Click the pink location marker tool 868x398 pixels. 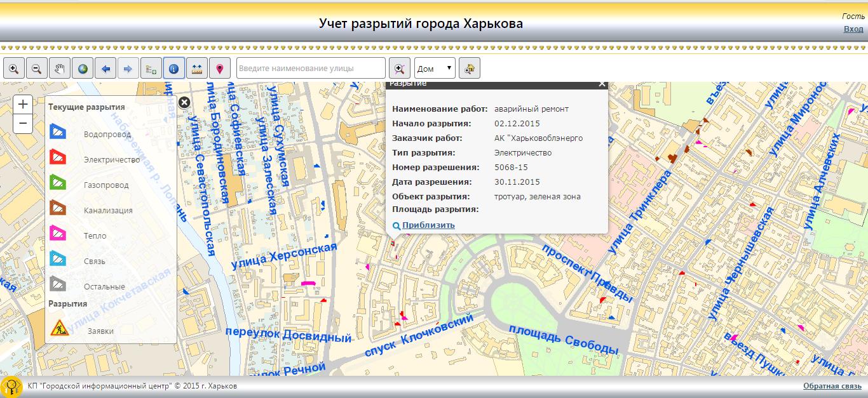(220, 68)
